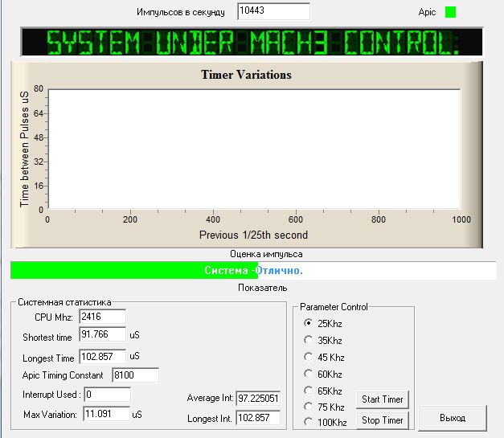
Task: Click the green Apic indicator square
Action: click(450, 12)
